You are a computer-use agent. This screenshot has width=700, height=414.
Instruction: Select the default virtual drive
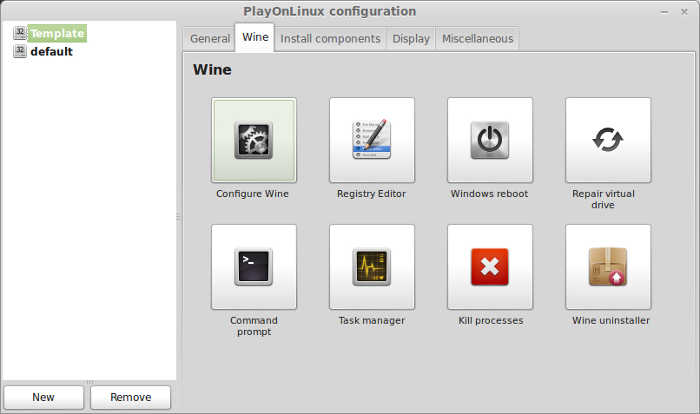(x=51, y=52)
